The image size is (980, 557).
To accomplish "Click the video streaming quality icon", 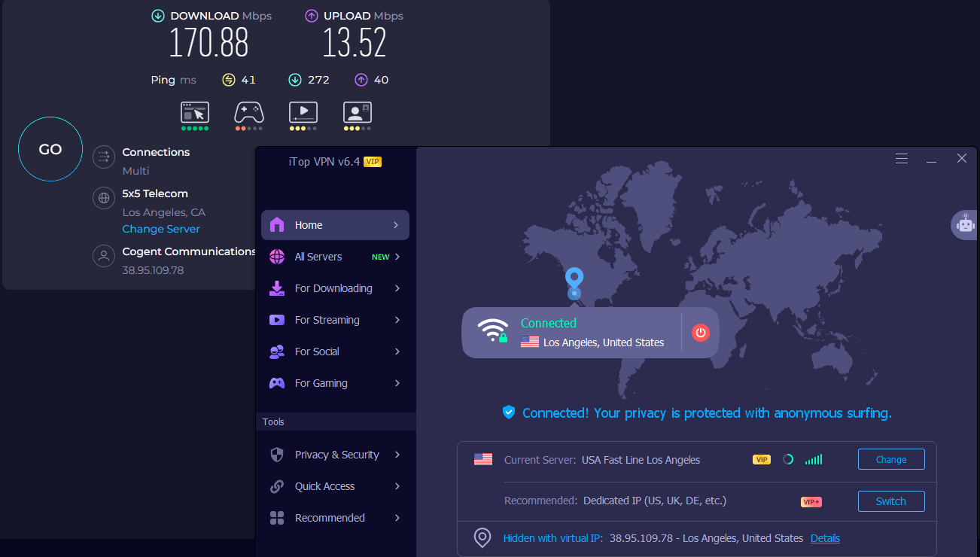I will pos(303,113).
